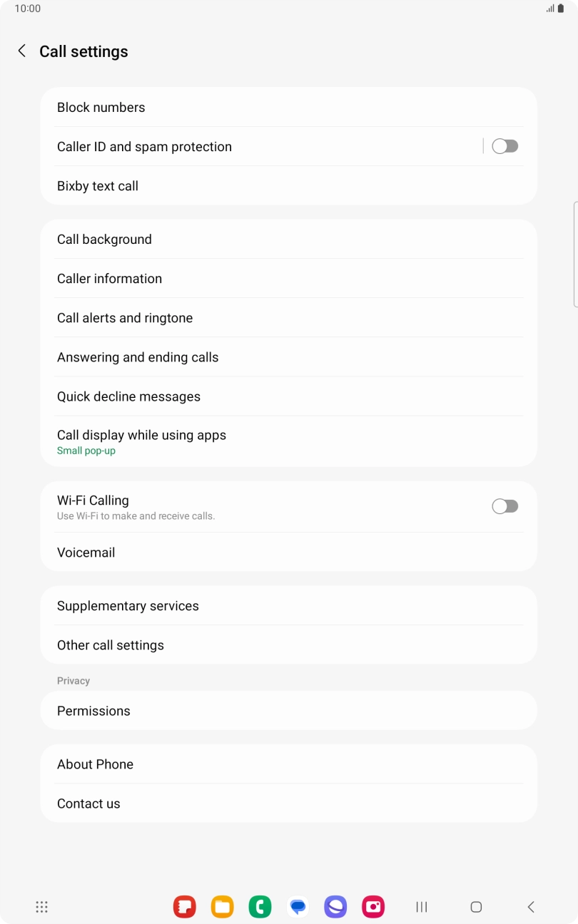
Task: Select Call display while using apps
Action: pos(288,441)
